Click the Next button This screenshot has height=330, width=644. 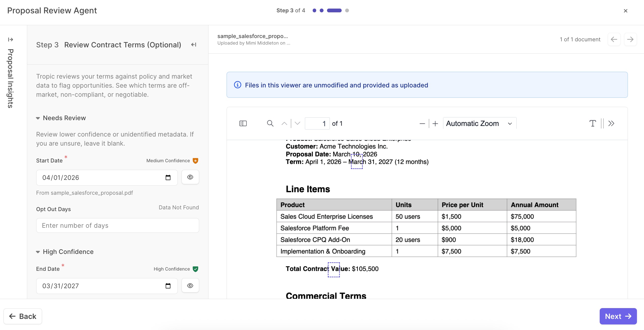[x=618, y=316]
